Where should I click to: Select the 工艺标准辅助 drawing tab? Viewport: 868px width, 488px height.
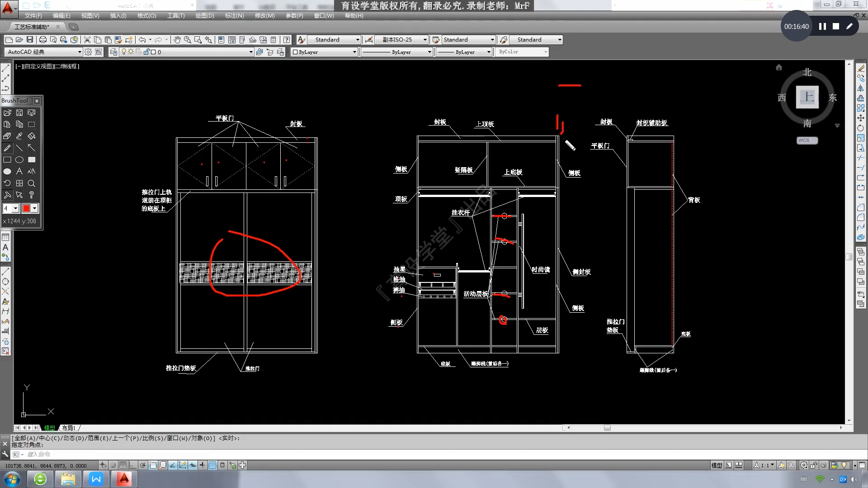pos(32,27)
